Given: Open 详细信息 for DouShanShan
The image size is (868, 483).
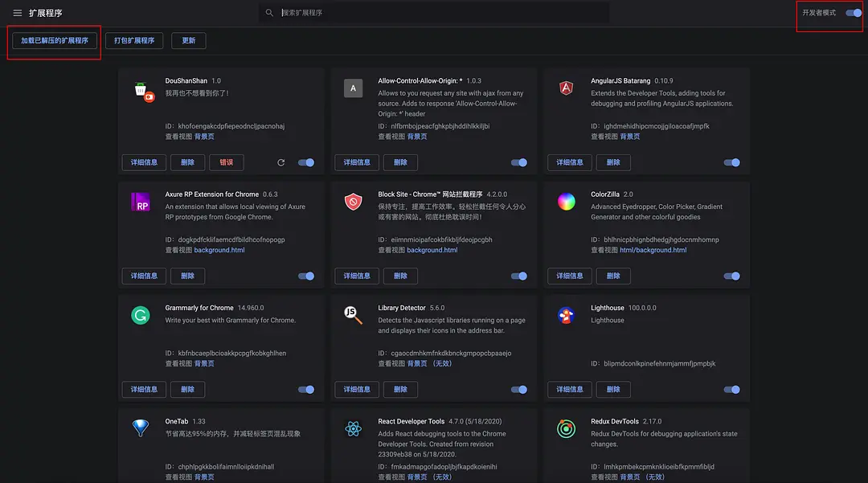Looking at the screenshot, I should [144, 162].
